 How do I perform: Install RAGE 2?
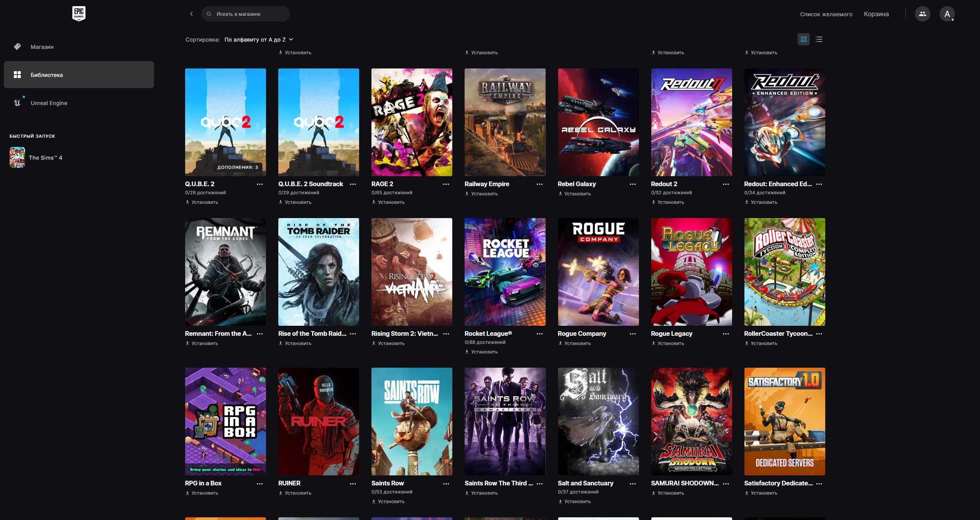click(x=388, y=202)
